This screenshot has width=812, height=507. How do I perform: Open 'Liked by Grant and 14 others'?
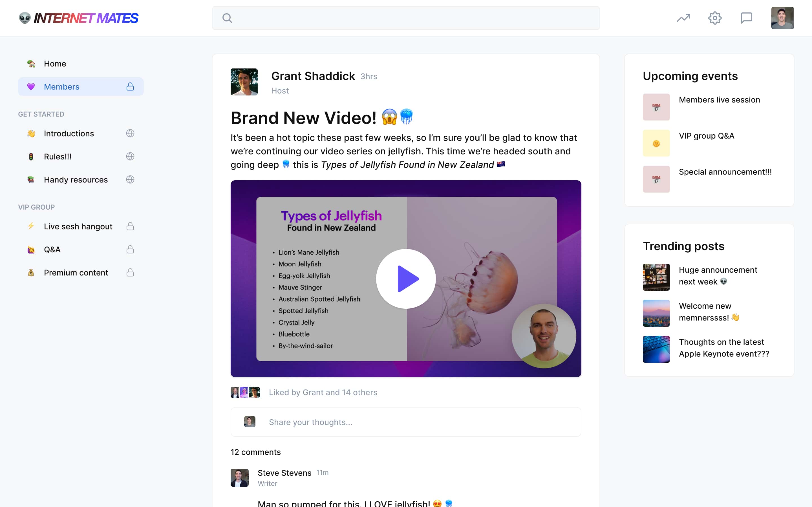click(x=323, y=392)
